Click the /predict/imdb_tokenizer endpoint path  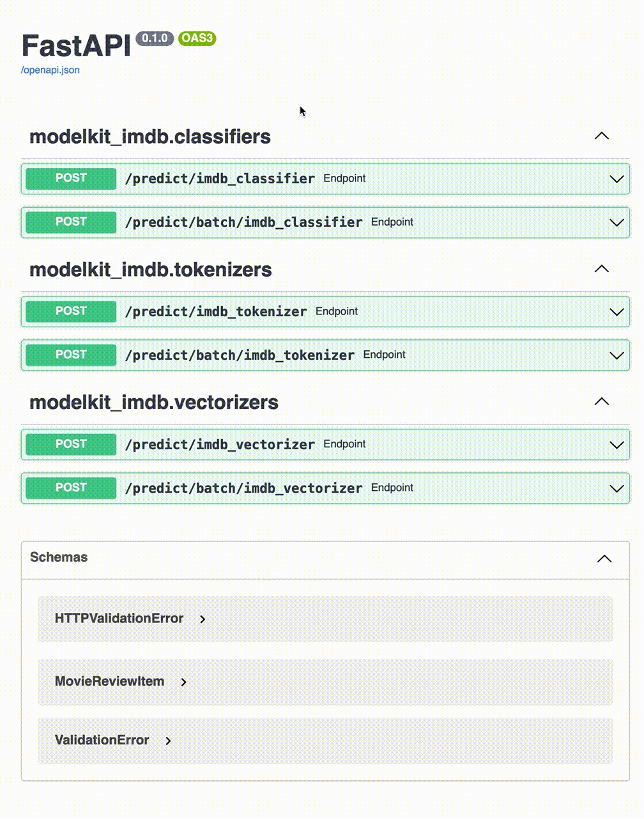pyautogui.click(x=216, y=312)
